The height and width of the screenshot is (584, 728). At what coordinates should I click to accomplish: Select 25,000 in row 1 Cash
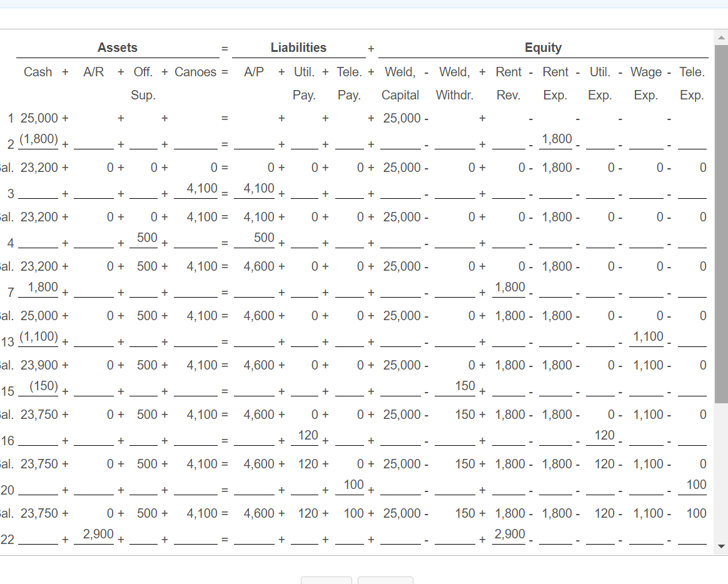[39, 118]
